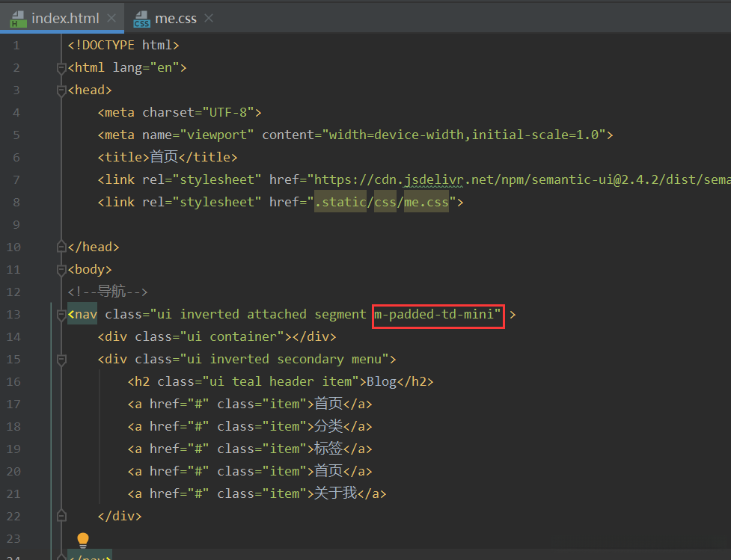
Task: Fold the nav element block
Action: (61, 315)
